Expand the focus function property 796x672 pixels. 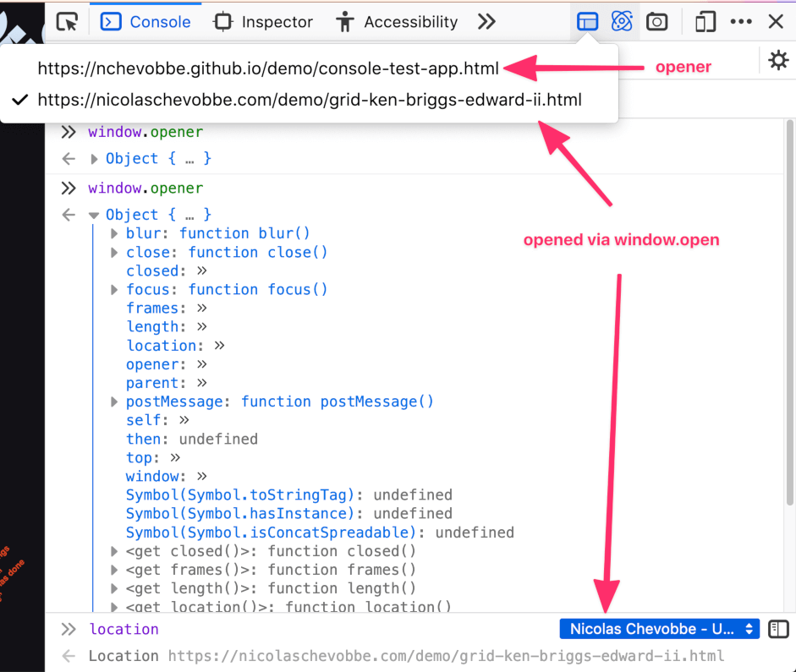[x=114, y=289]
